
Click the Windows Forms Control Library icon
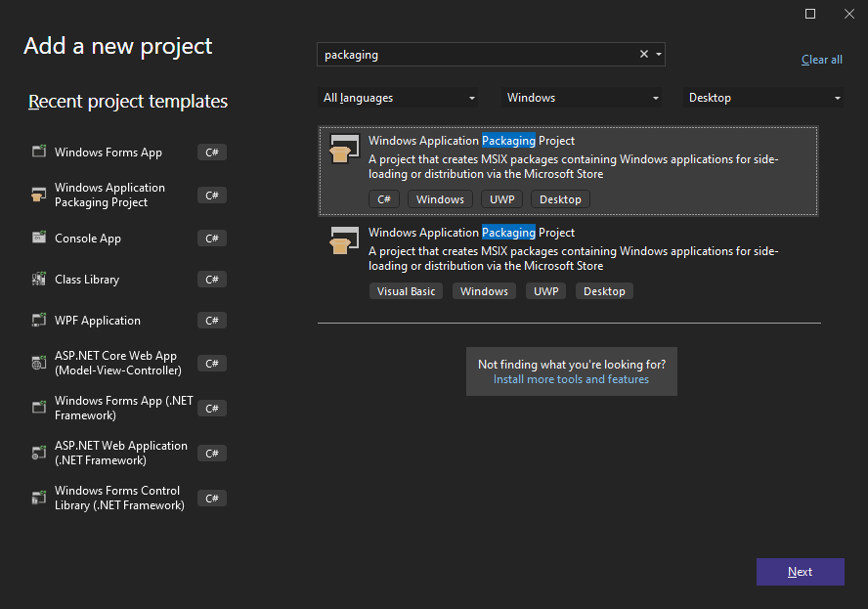(x=39, y=498)
